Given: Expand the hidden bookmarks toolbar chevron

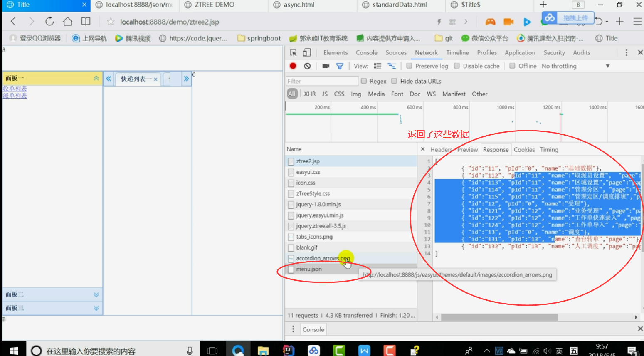Looking at the screenshot, I should coord(466,22).
